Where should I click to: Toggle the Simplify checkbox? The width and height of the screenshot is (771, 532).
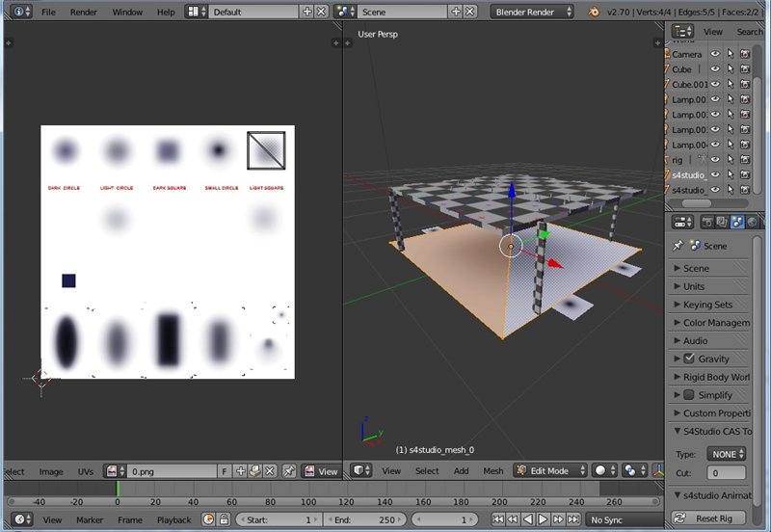click(x=689, y=395)
